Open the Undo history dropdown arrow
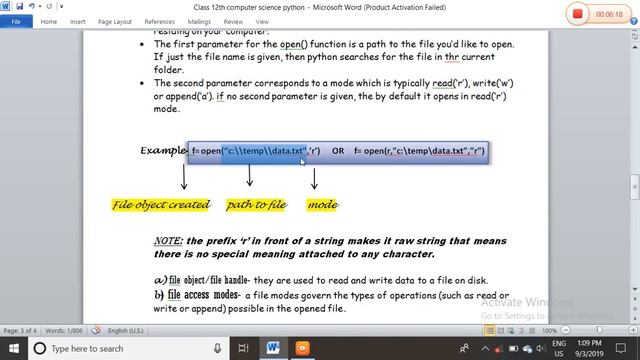This screenshot has height=360, width=640. (40, 7)
